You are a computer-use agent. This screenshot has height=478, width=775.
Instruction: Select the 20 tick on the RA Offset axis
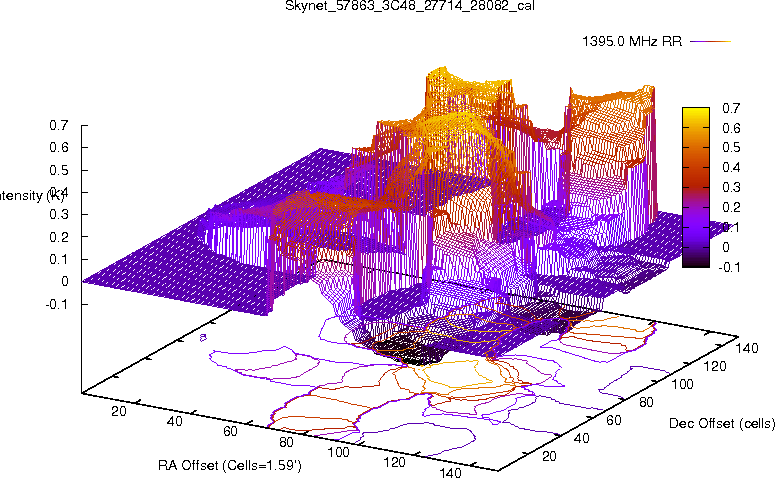(x=119, y=411)
